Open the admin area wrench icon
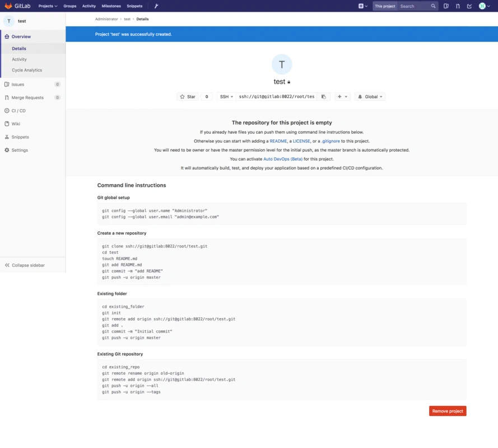Screen dimensions: 498x448 (156, 6)
